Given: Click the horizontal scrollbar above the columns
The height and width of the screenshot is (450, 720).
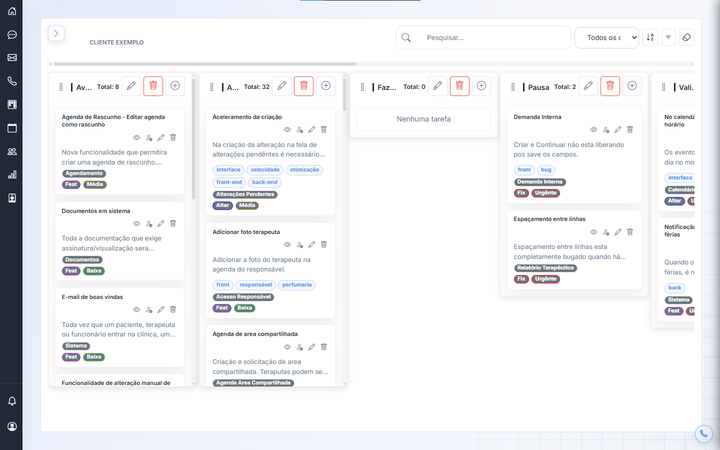Looking at the screenshot, I should [204, 64].
